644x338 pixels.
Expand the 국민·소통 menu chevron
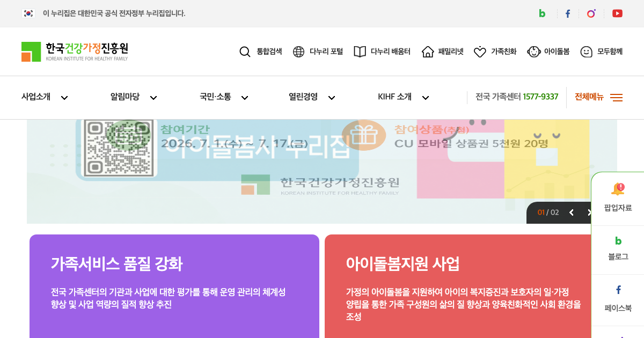tap(245, 98)
